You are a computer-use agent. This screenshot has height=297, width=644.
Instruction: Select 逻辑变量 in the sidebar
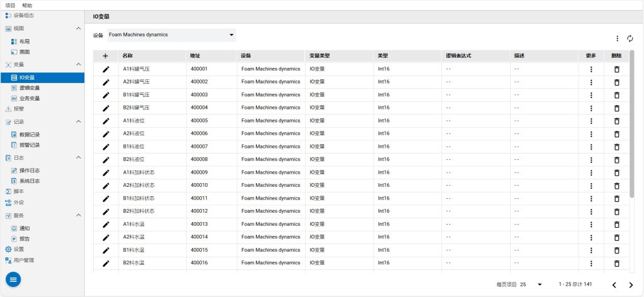point(30,88)
